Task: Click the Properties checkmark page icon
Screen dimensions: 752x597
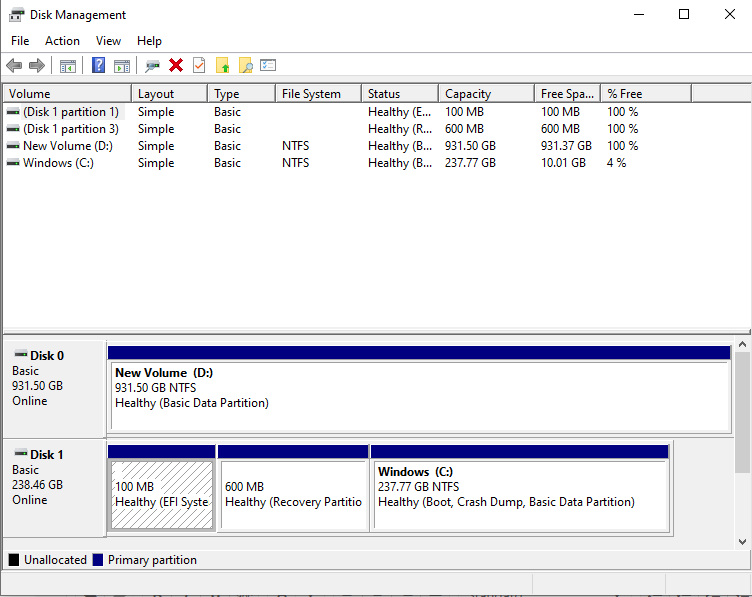Action: [199, 65]
